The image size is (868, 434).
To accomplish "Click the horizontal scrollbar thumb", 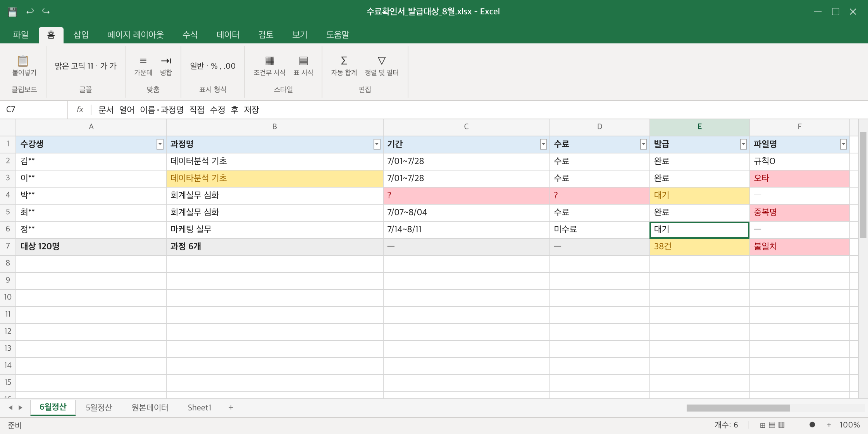I will [738, 408].
